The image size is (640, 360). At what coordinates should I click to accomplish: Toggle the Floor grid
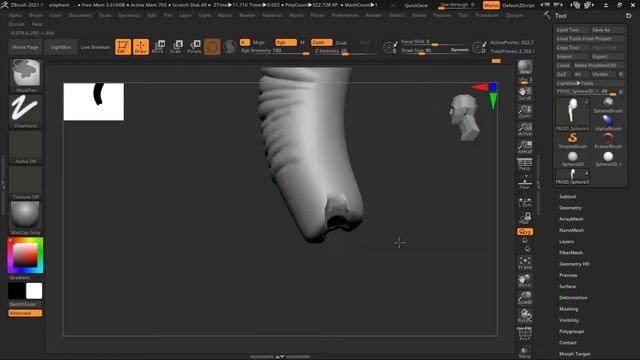525,182
